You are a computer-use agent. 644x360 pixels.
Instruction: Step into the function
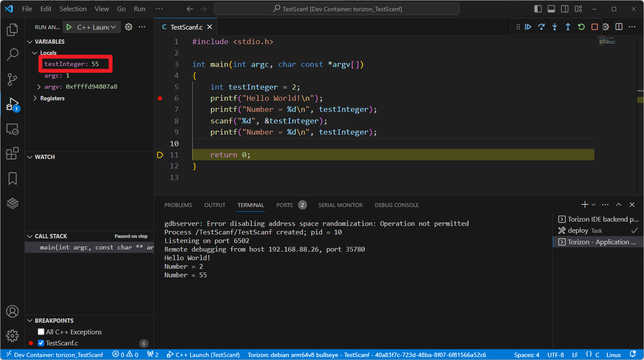pyautogui.click(x=555, y=27)
